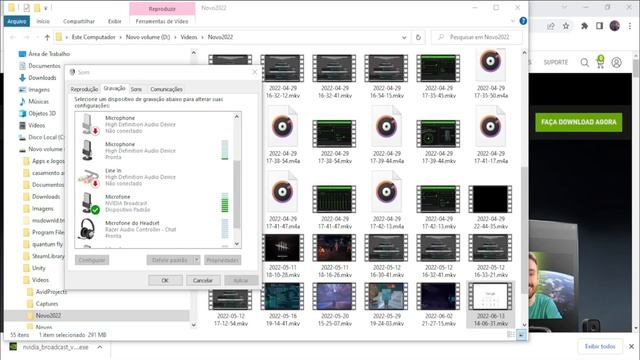This screenshot has width=640, height=360.
Task: Open browser profile avatar
Action: 614,26
